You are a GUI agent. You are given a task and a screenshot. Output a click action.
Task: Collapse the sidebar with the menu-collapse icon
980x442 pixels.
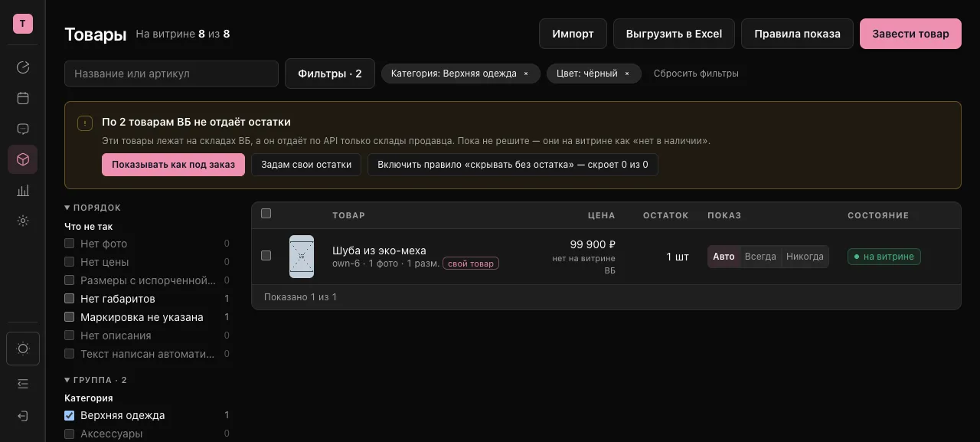point(23,383)
